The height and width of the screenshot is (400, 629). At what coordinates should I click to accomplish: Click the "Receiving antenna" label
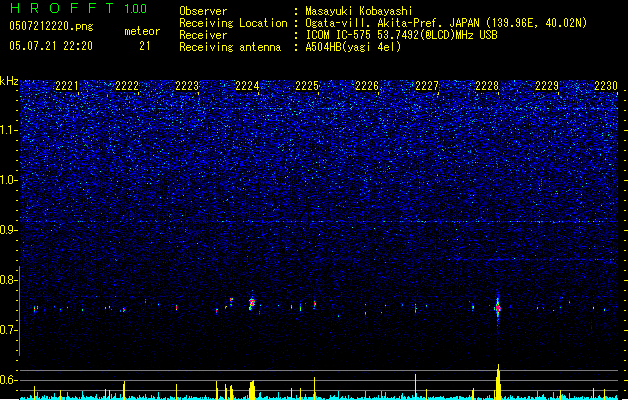(x=230, y=47)
